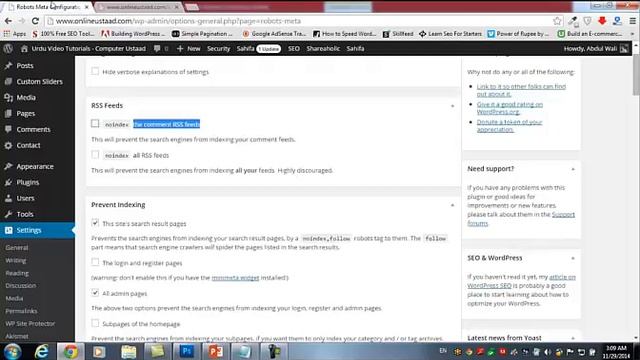
Task: Open General settings submenu
Action: [x=17, y=247]
